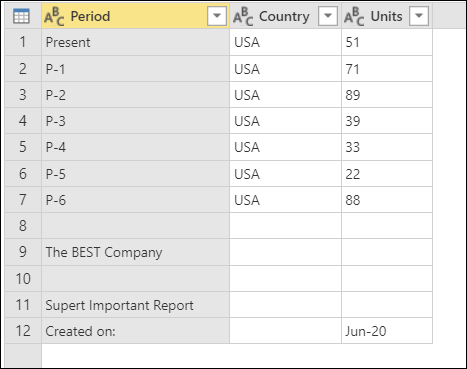Screen dimensions: 467x369
Task: Click the 'P-5' cell
Action: tap(136, 174)
